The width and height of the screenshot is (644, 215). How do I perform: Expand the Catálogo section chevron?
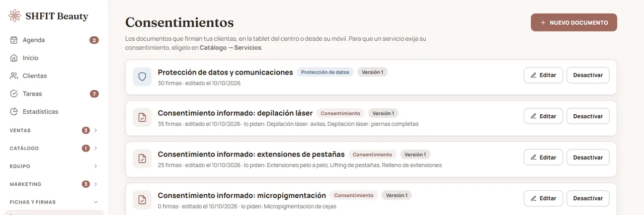[x=96, y=149]
